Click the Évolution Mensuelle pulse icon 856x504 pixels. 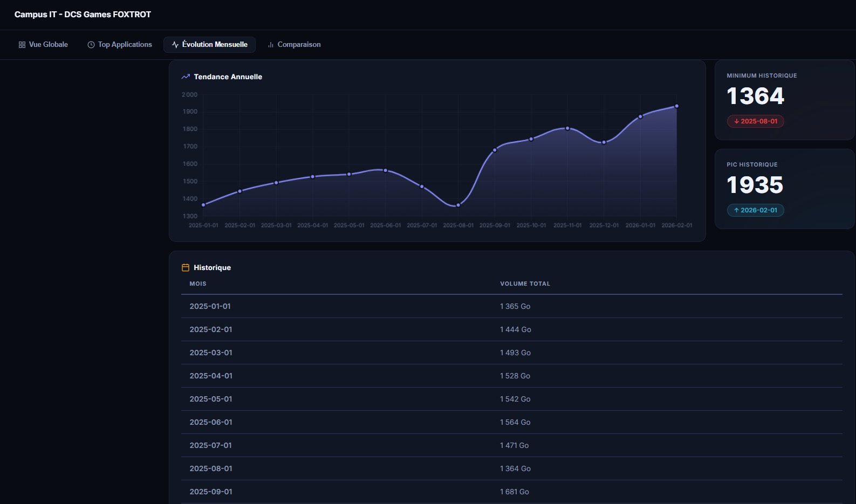pos(175,45)
